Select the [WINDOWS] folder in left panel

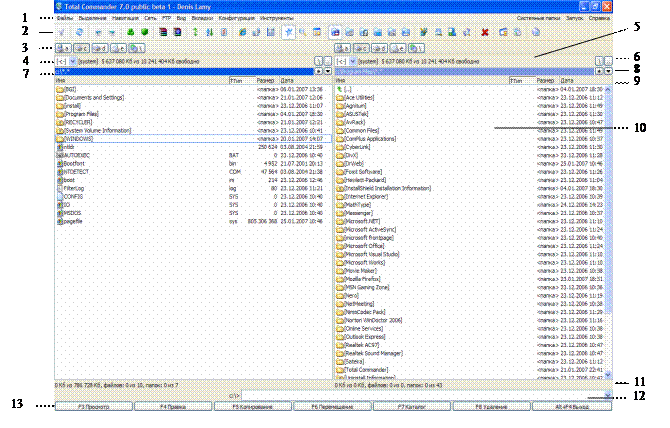[194, 139]
